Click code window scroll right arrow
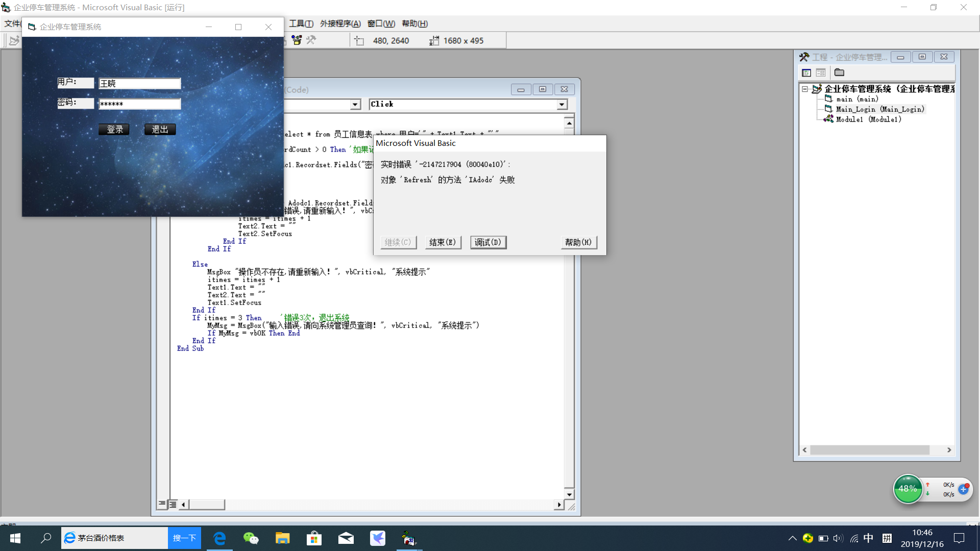The width and height of the screenshot is (980, 551). point(559,505)
